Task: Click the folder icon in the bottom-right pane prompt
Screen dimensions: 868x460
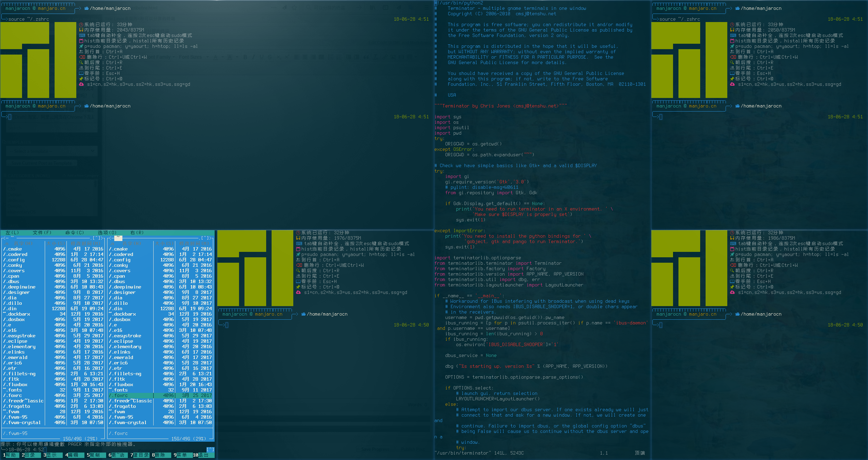Action: point(737,314)
